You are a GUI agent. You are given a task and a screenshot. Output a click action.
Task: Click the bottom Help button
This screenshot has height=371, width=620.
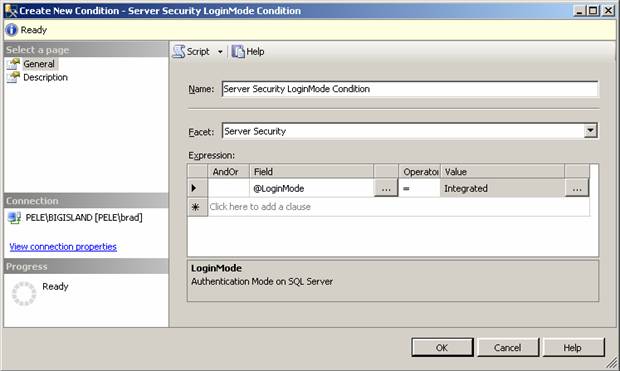[573, 348]
